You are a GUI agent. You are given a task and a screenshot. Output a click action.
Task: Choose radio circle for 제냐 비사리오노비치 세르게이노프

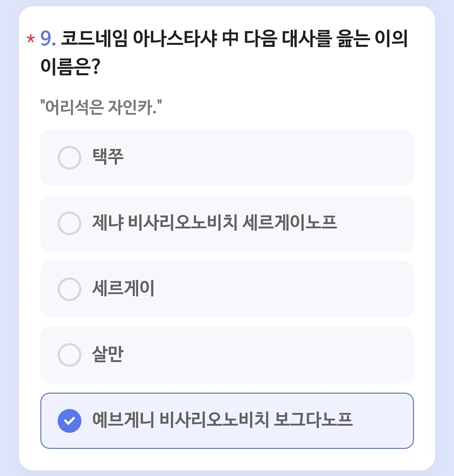point(70,223)
